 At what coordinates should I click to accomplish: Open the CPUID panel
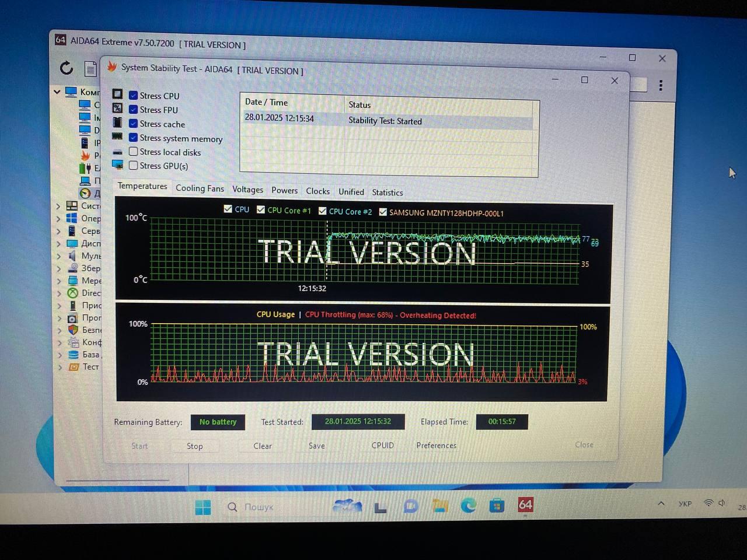383,445
